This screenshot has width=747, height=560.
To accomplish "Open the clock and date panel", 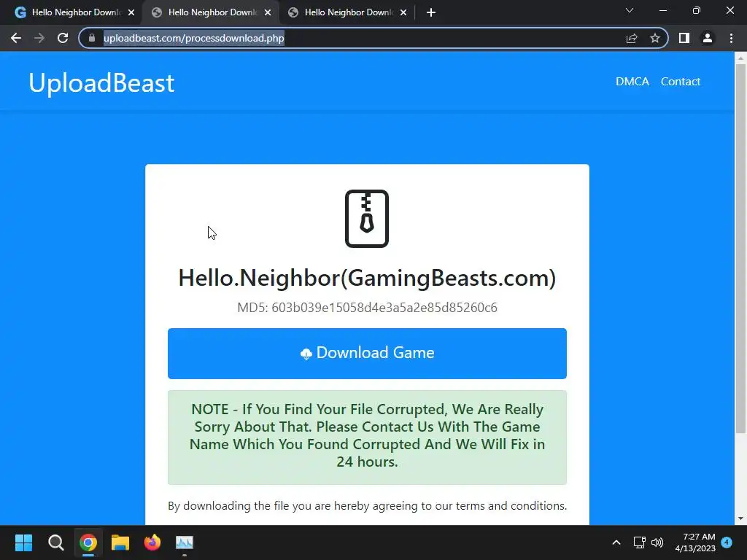I will point(695,542).
